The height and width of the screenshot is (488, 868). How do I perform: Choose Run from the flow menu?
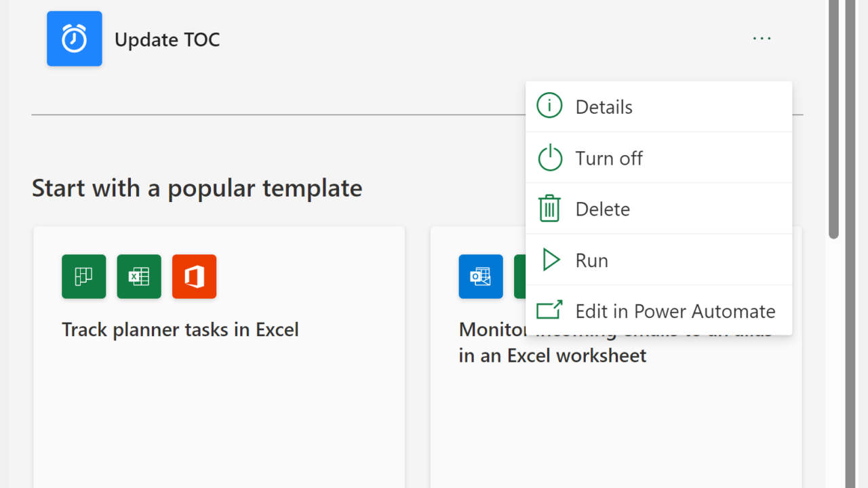[591, 260]
